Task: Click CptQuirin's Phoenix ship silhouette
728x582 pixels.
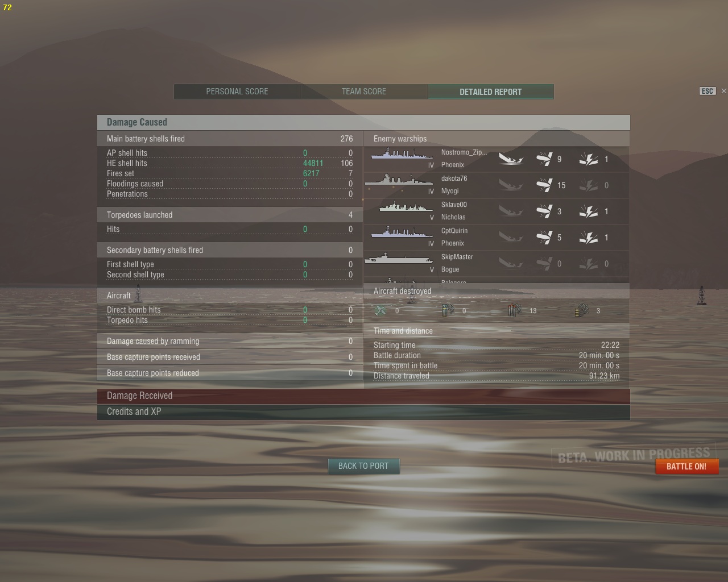Action: coord(402,232)
